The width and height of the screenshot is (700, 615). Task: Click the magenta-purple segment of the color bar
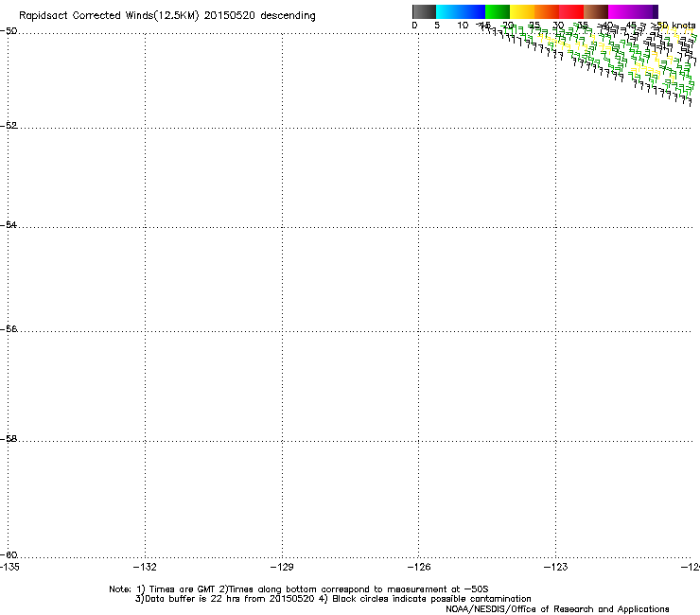[x=633, y=11]
